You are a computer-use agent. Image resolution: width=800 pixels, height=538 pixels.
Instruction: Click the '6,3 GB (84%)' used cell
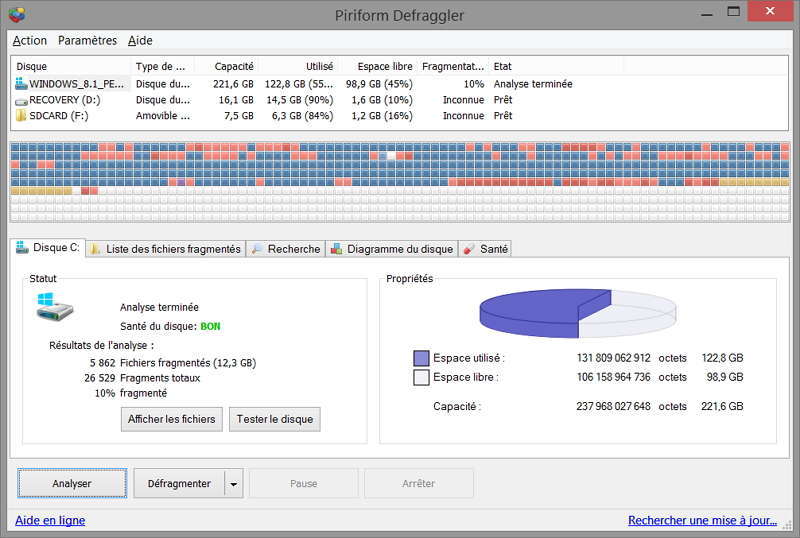coord(302,115)
